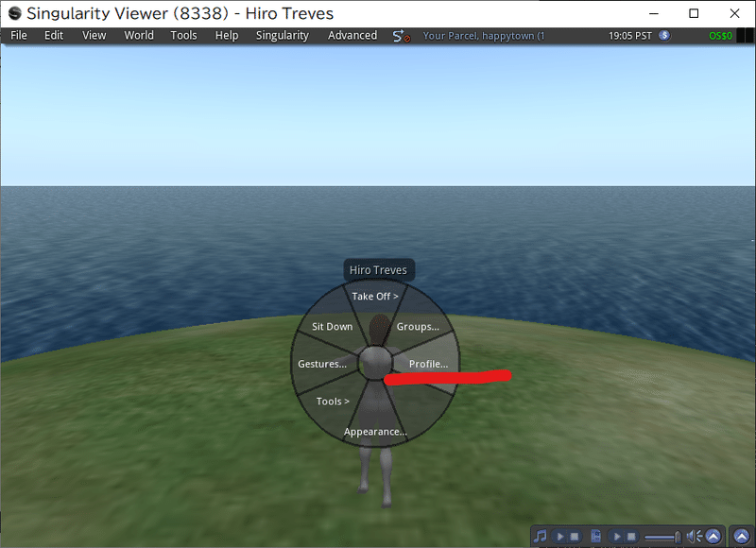Click the media filmstrip icon
The image size is (756, 548).
point(596,536)
